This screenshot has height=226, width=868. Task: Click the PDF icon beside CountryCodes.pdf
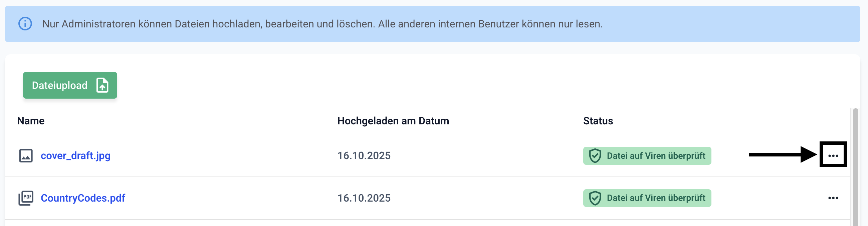coord(26,198)
